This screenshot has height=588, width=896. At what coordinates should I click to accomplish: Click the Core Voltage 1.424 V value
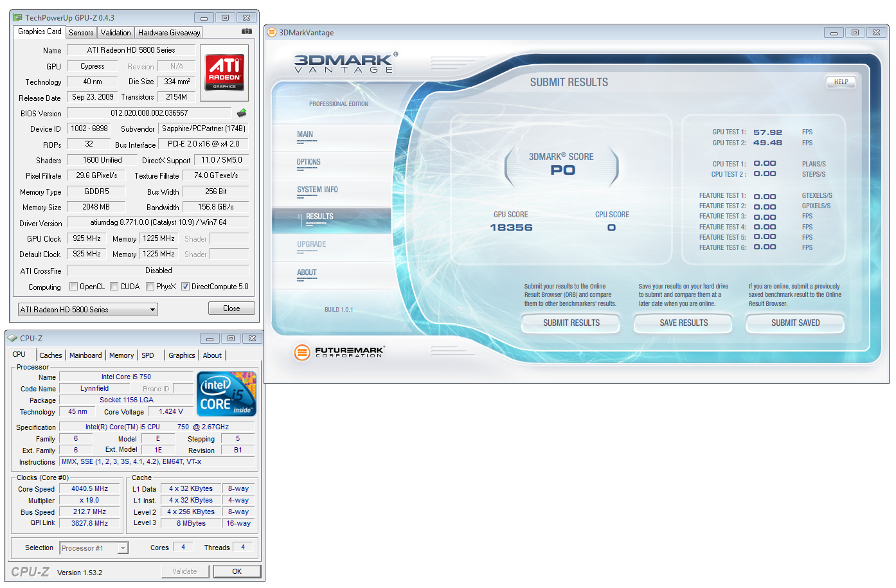171,411
